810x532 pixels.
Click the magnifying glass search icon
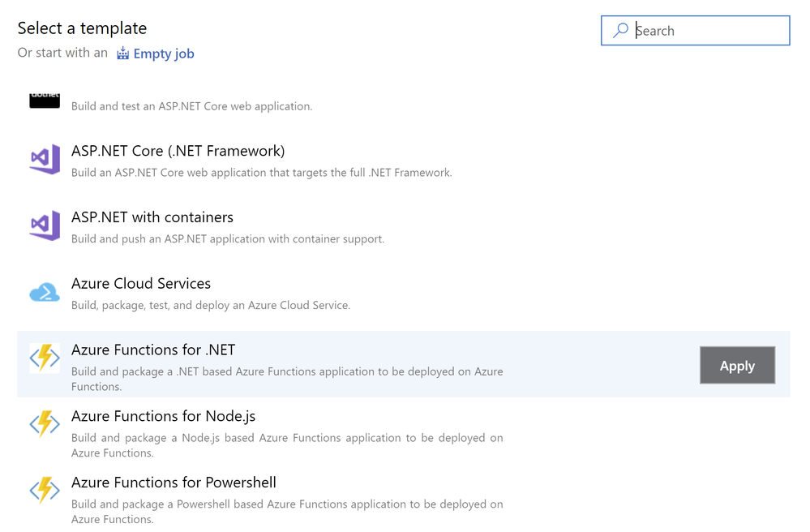620,31
